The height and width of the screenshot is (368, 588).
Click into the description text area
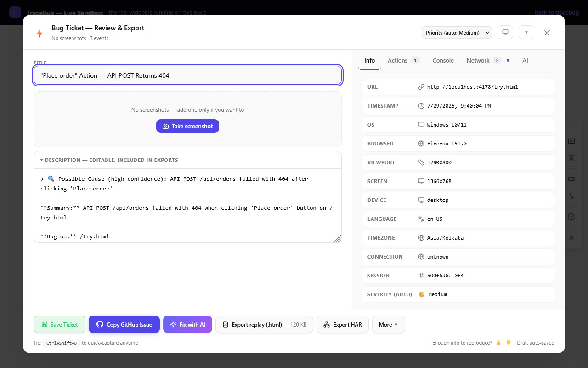(187, 206)
